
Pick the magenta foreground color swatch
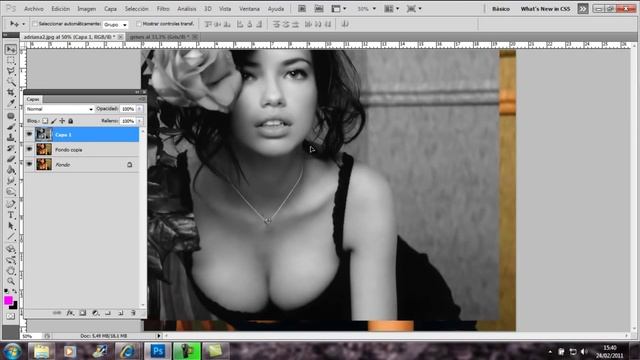click(x=8, y=300)
